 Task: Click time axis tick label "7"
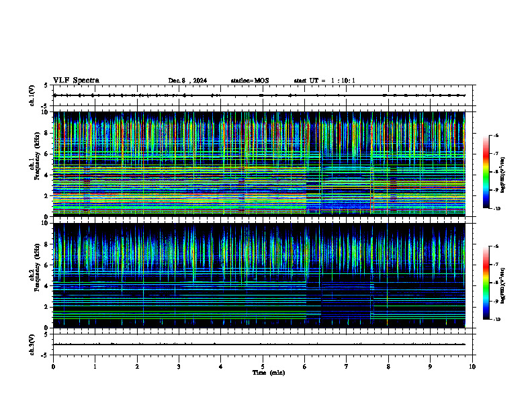point(347,367)
